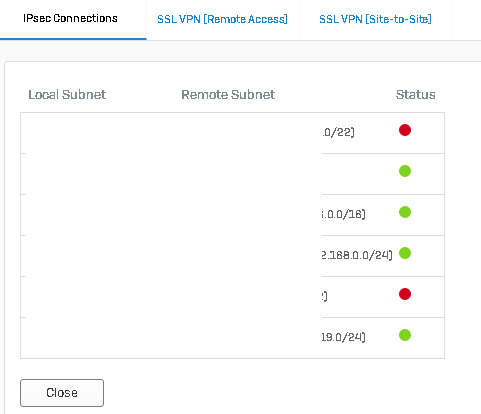The height and width of the screenshot is (414, 481).
Task: Open the SSL VPN [Site-to-Site] tab
Action: pyautogui.click(x=375, y=19)
